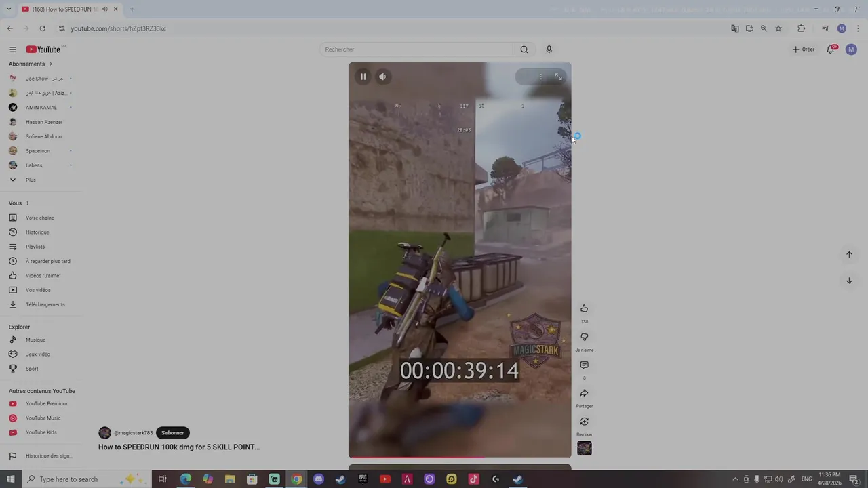
Task: Go to YouTube home via logo
Action: click(x=43, y=49)
